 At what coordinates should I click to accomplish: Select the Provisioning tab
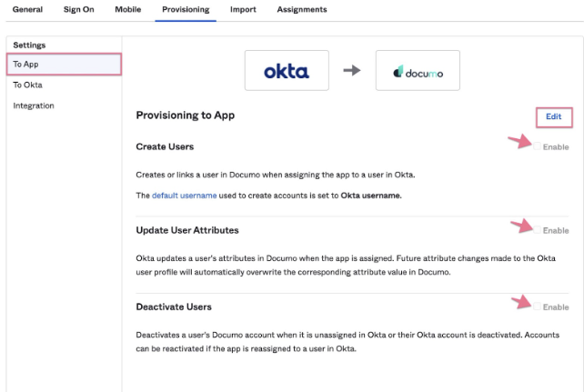(x=185, y=9)
